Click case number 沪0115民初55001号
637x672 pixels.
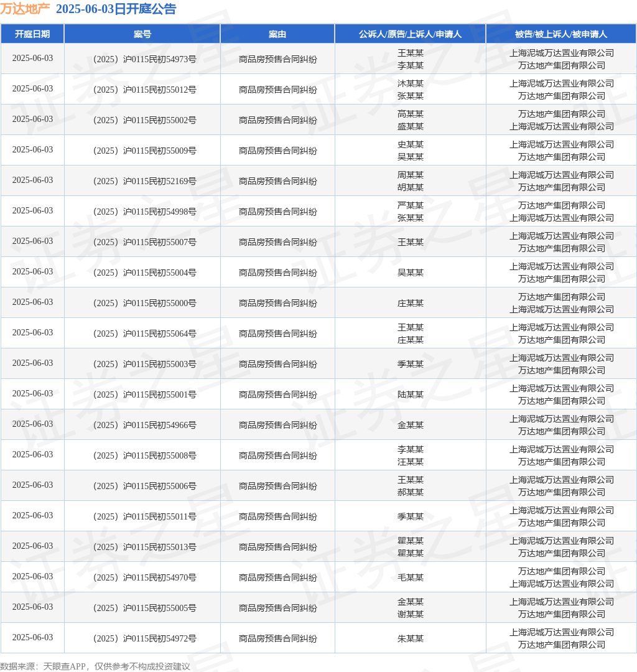[145, 394]
